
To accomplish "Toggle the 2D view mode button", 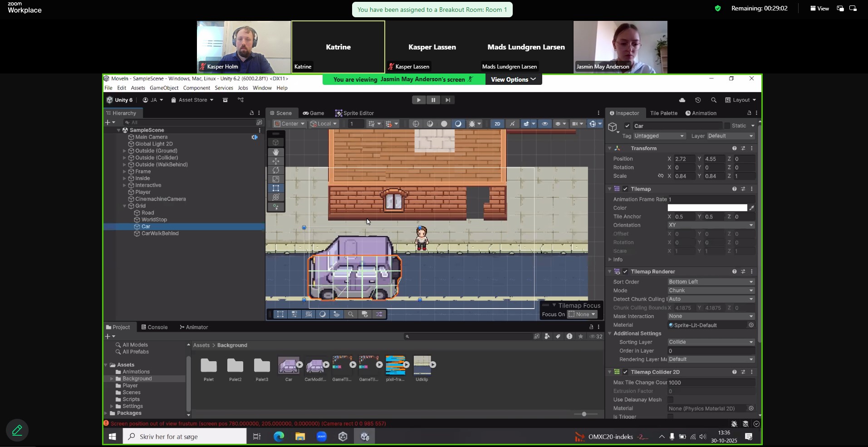I will pos(497,124).
